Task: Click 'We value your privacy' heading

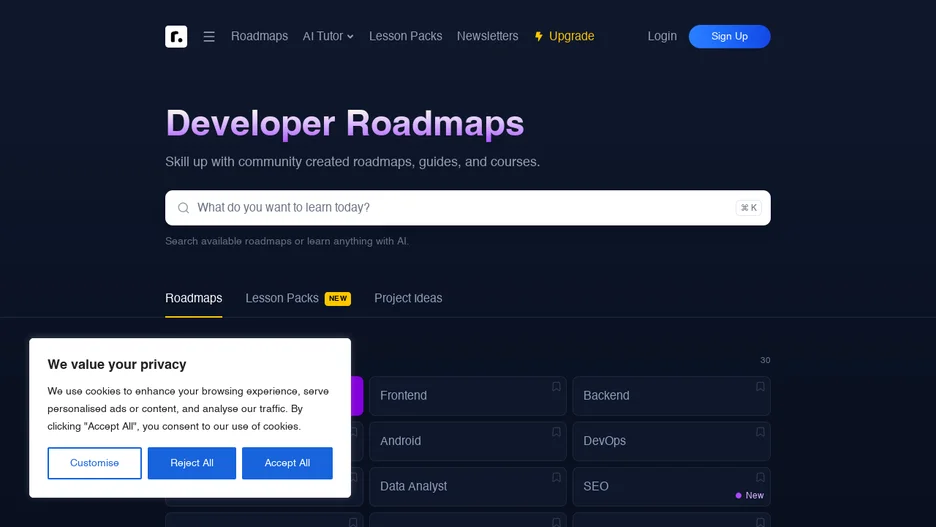Action: 117,364
